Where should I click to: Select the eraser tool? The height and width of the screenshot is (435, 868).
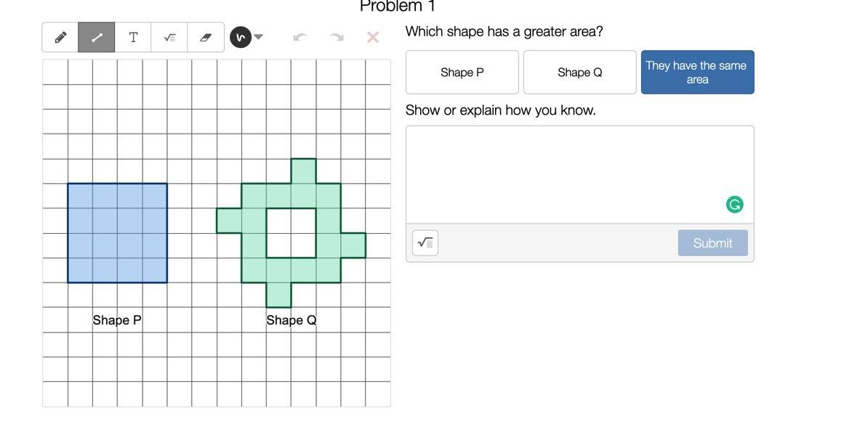coord(206,37)
